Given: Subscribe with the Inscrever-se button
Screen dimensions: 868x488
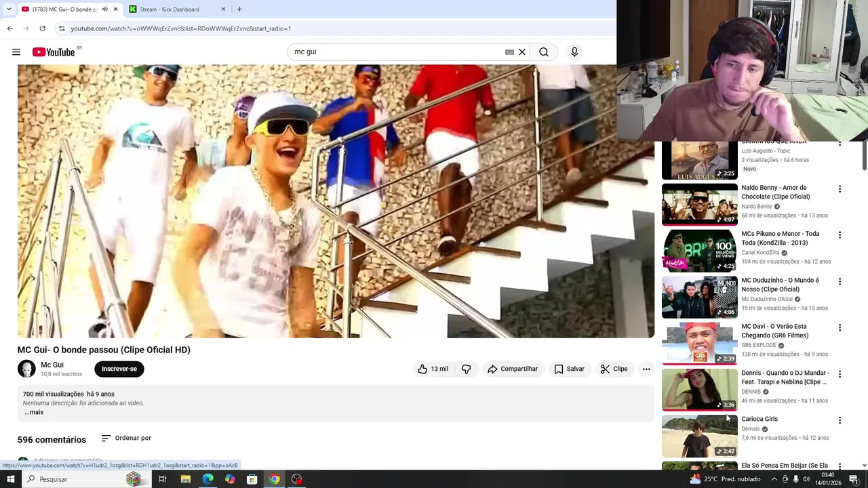Looking at the screenshot, I should tap(119, 369).
